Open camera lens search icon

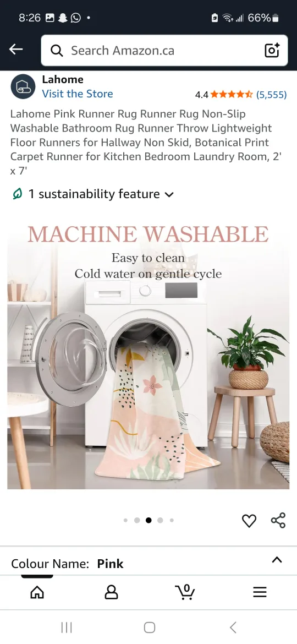click(x=272, y=50)
